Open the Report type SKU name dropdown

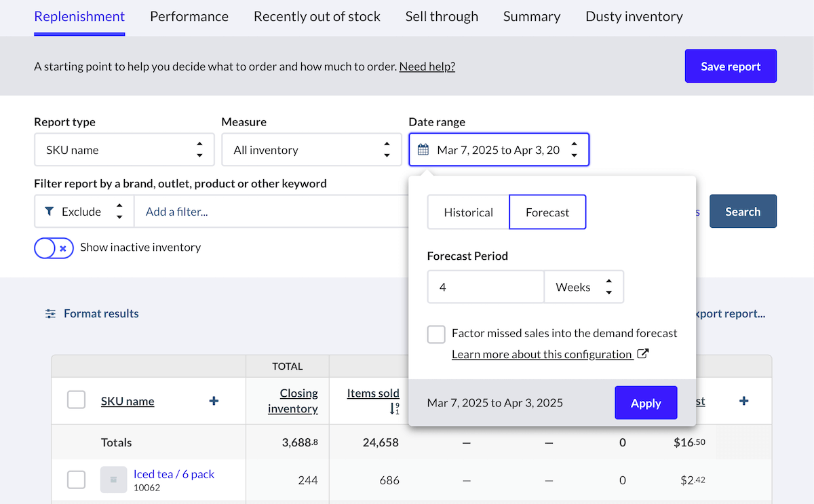(124, 150)
